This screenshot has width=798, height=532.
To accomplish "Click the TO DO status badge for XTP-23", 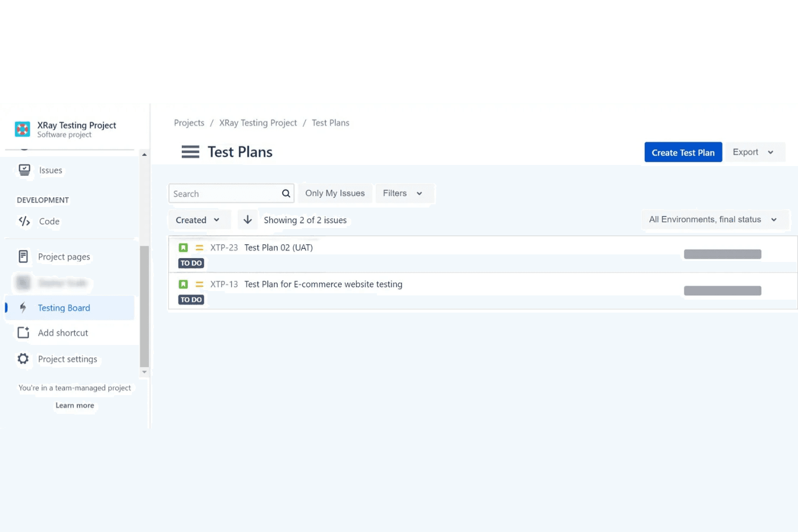I will [191, 263].
